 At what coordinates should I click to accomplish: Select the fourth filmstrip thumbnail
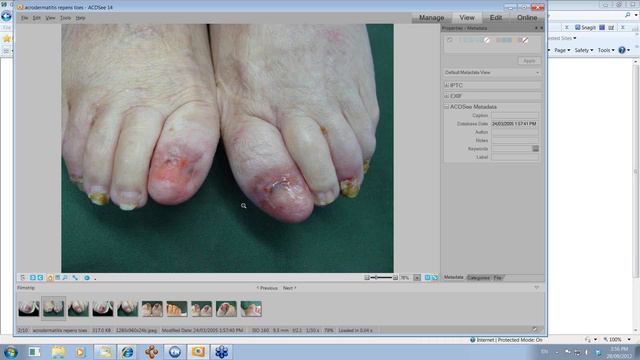[x=103, y=309]
